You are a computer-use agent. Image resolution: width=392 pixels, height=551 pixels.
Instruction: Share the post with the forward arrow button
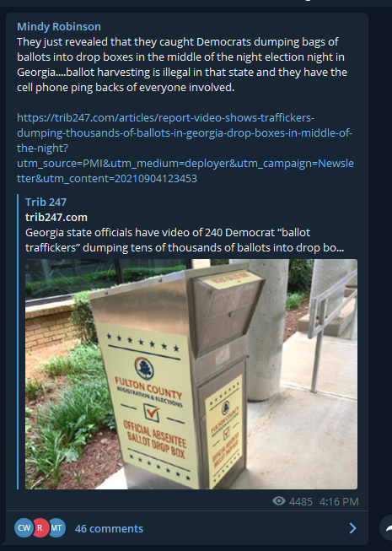point(387,528)
